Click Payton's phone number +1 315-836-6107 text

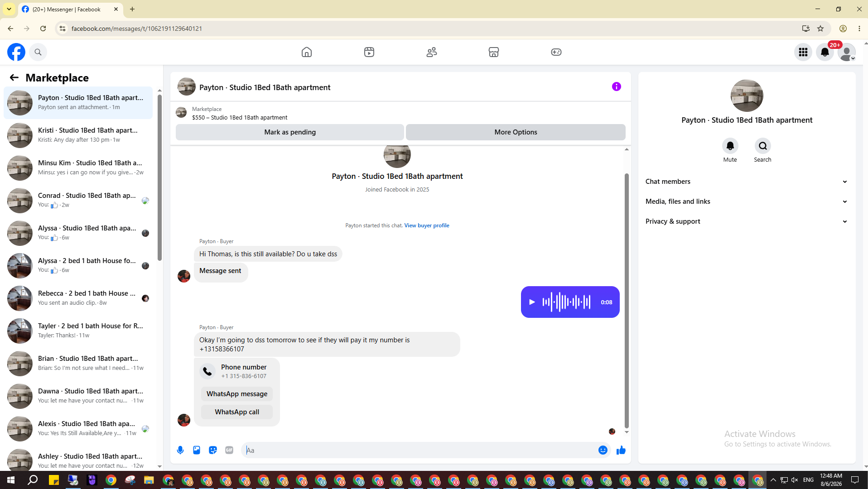pos(244,376)
